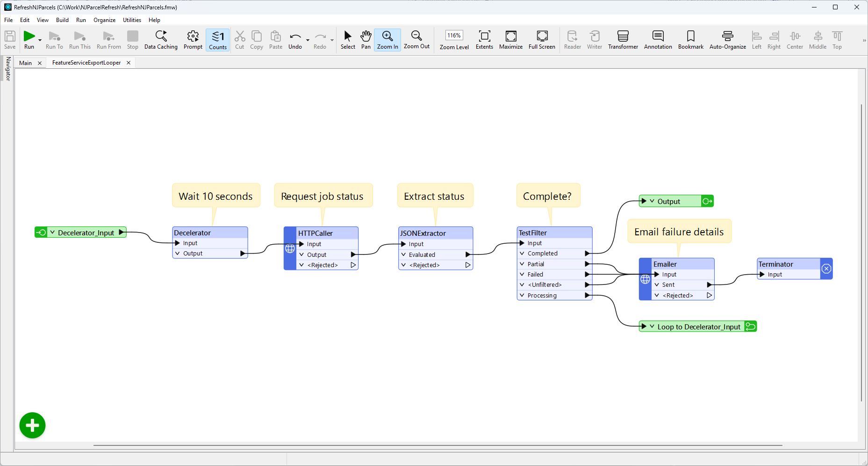868x466 pixels.
Task: Align selected objects to Middle
Action: pyautogui.click(x=818, y=40)
